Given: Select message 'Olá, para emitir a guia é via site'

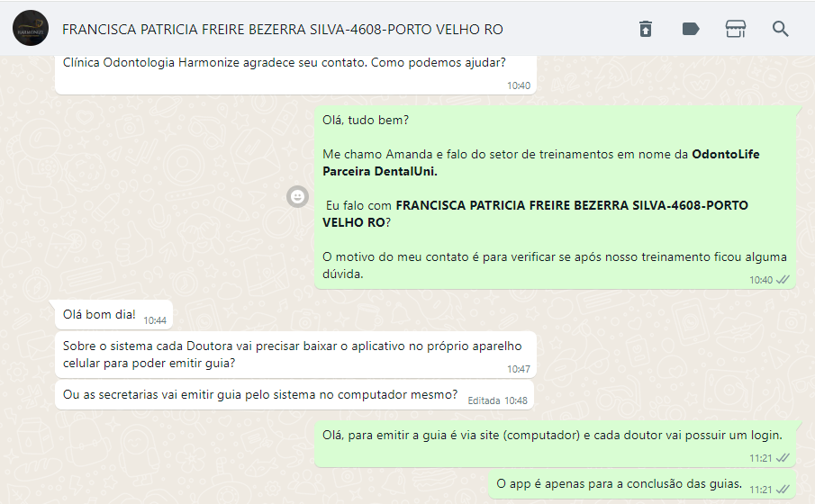Looking at the screenshot, I should (555, 444).
